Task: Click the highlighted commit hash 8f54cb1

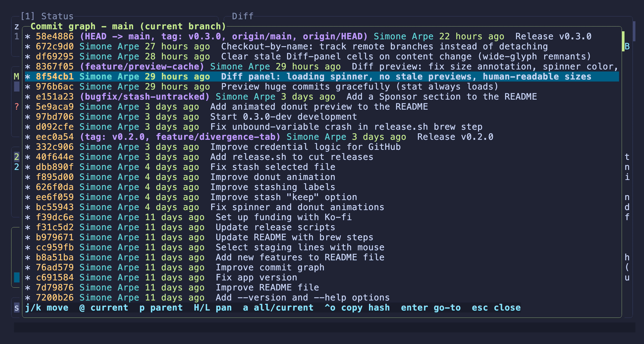Action: click(55, 77)
